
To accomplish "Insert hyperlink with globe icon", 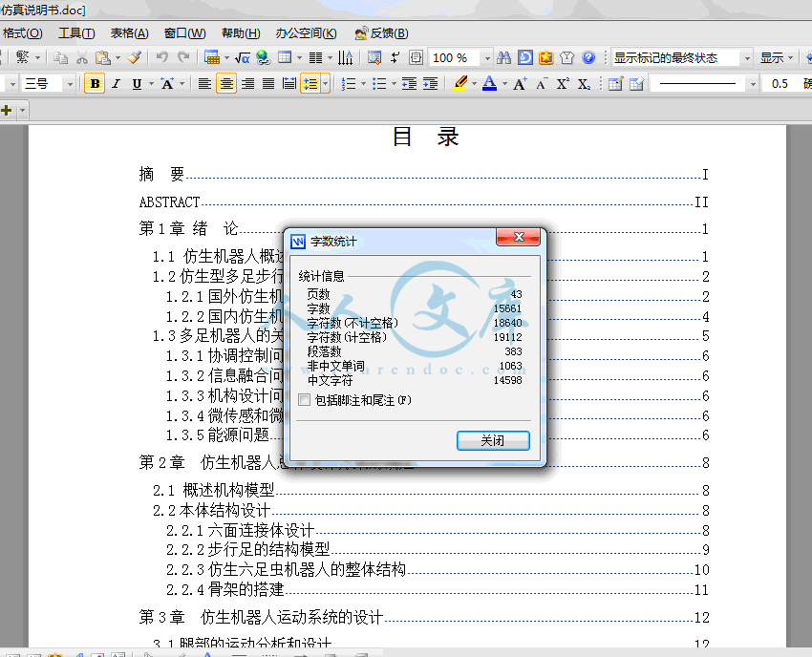I will [263, 57].
